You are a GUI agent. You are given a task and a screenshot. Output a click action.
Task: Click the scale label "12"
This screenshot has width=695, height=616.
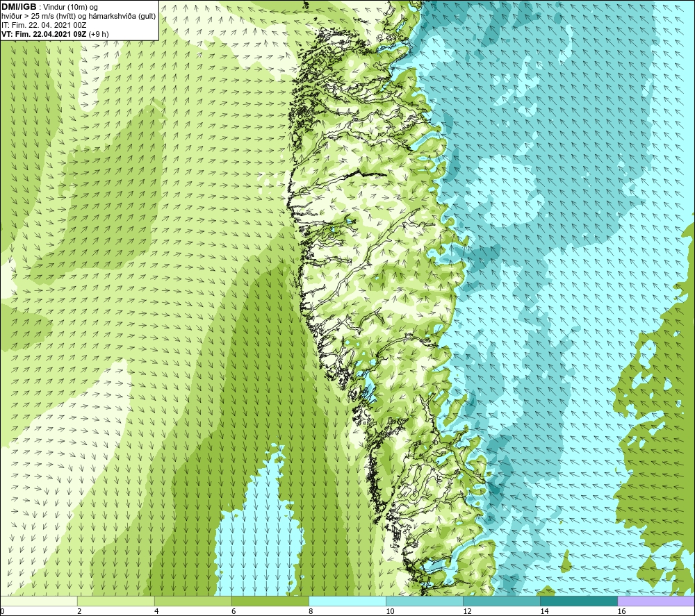point(467,612)
